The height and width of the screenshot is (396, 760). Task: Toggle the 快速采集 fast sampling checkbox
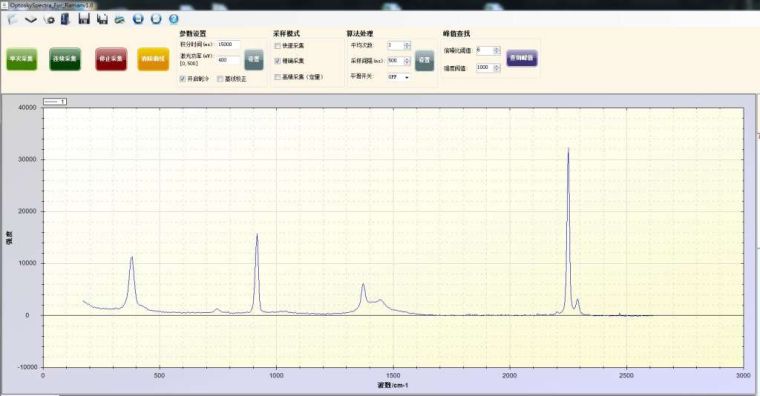277,46
